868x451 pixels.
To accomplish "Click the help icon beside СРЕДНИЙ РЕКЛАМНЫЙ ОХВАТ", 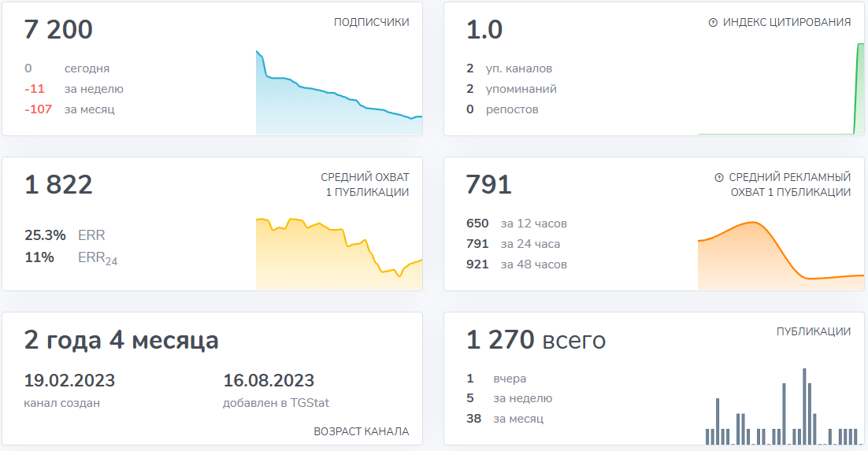I will click(x=719, y=178).
